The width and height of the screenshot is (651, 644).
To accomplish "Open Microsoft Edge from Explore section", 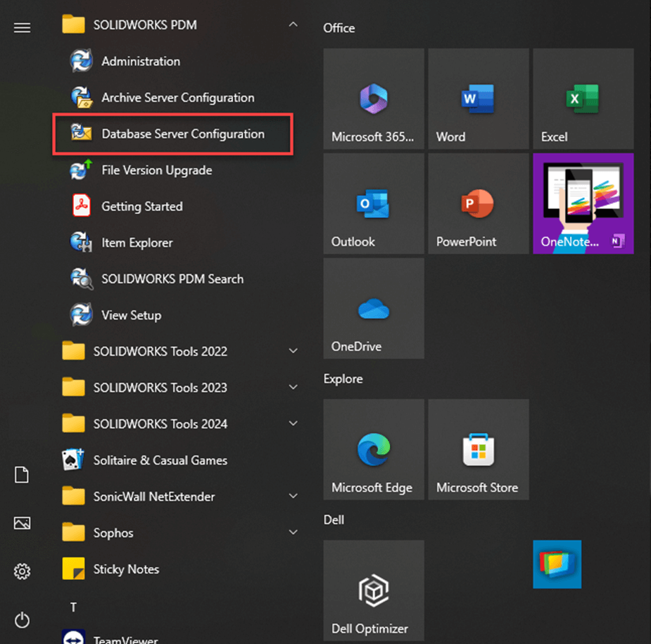I will (x=373, y=449).
